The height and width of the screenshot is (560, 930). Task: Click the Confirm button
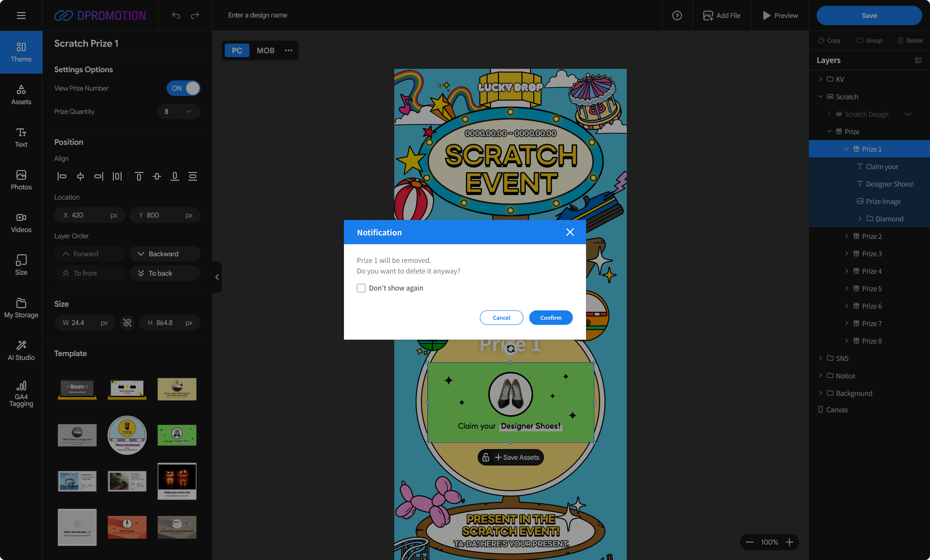pyautogui.click(x=551, y=318)
